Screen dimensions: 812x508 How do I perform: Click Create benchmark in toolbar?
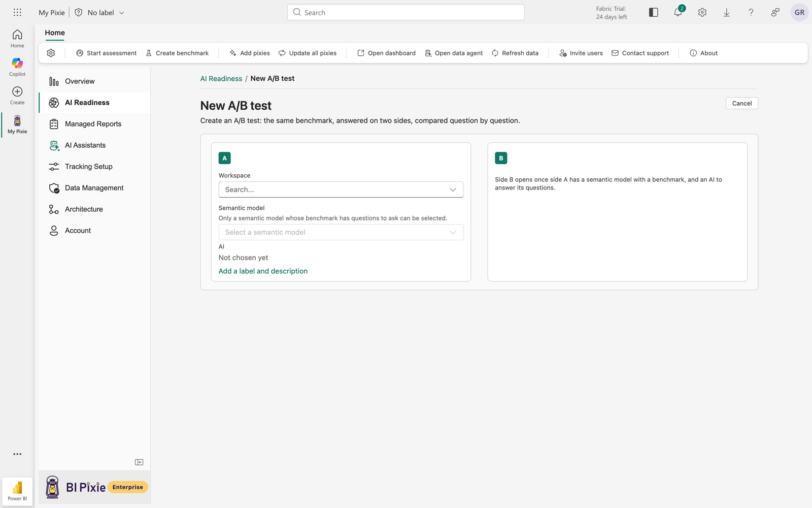[x=177, y=53]
